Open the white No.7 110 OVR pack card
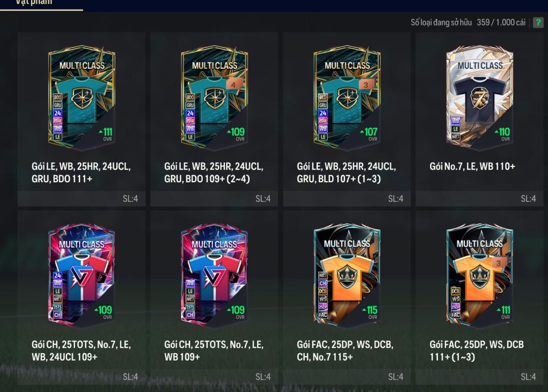548x392 pixels. (480, 97)
